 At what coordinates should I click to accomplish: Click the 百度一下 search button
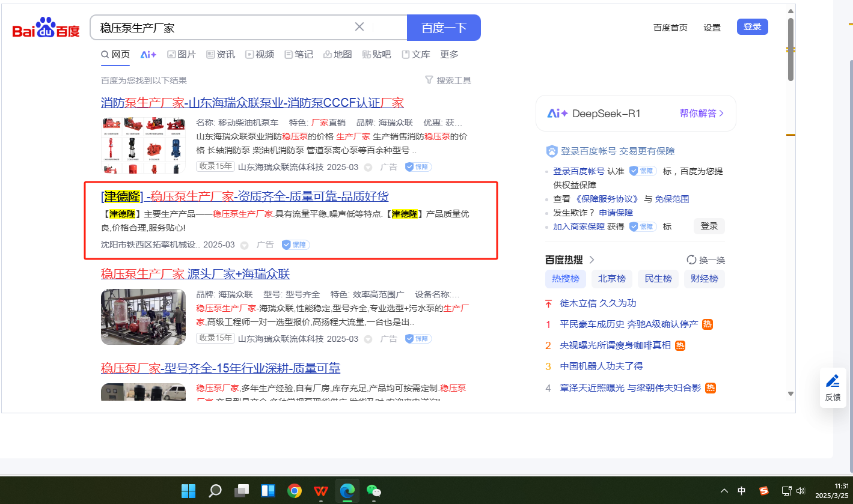[x=444, y=28]
